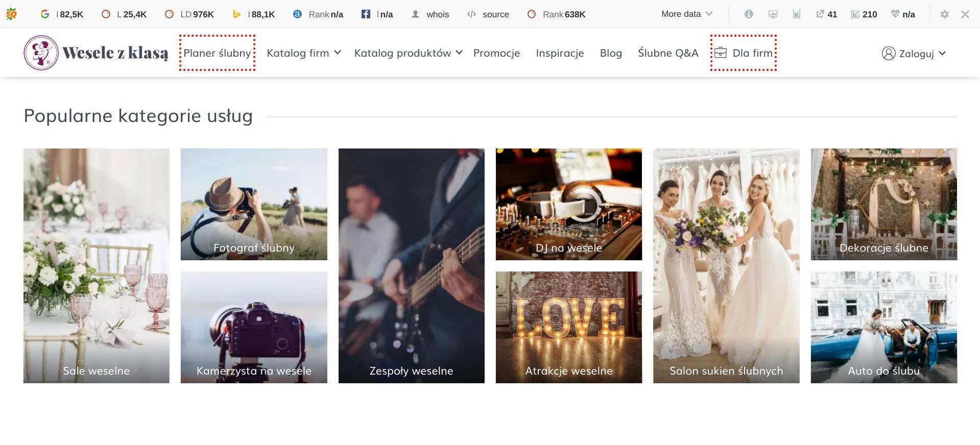This screenshot has height=445, width=980.
Task: Open the Sale weselne category tile
Action: point(97,266)
